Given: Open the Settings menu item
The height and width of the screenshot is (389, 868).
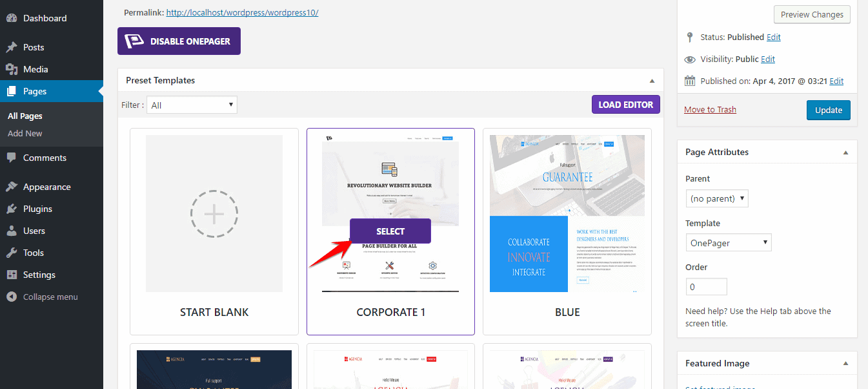Looking at the screenshot, I should 39,275.
